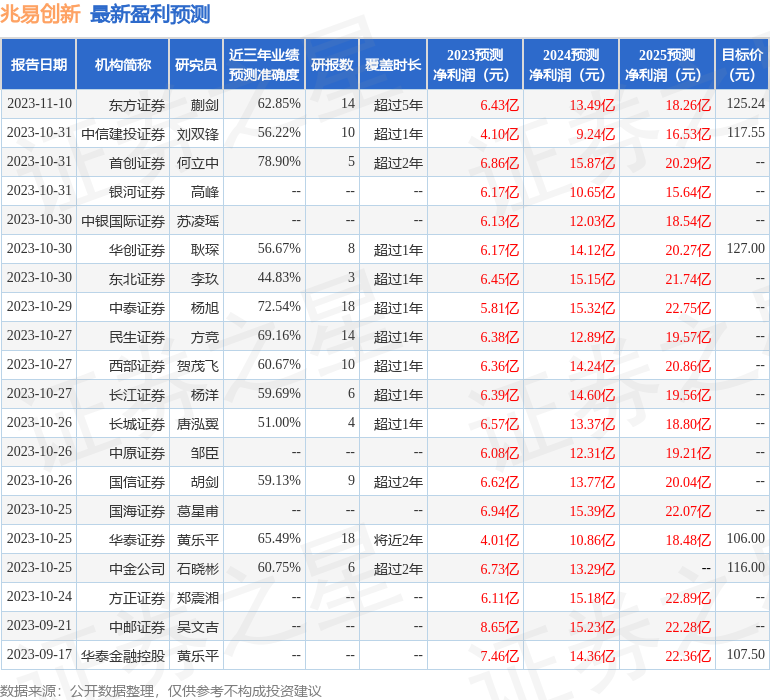Click 2023 profit value 4.01亿

point(499,539)
